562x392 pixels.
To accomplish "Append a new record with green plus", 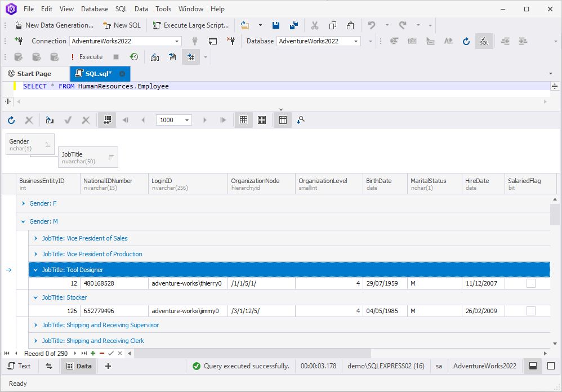I will click(93, 353).
